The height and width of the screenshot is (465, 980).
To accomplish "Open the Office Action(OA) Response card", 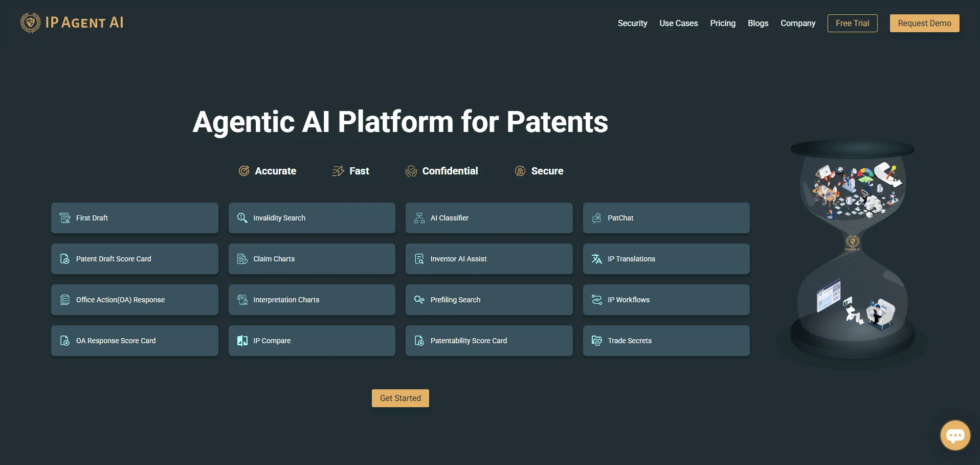I will click(135, 300).
